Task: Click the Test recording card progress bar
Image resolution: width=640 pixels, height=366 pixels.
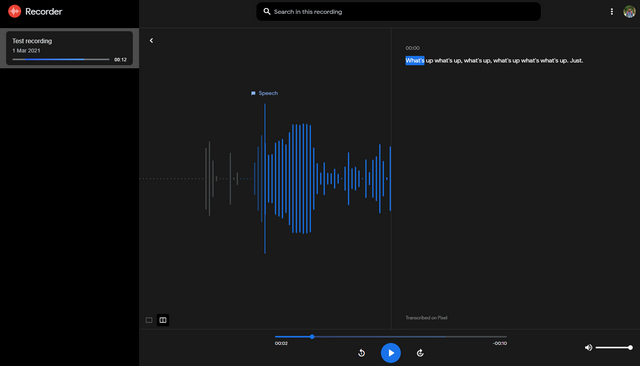Action: (61, 60)
